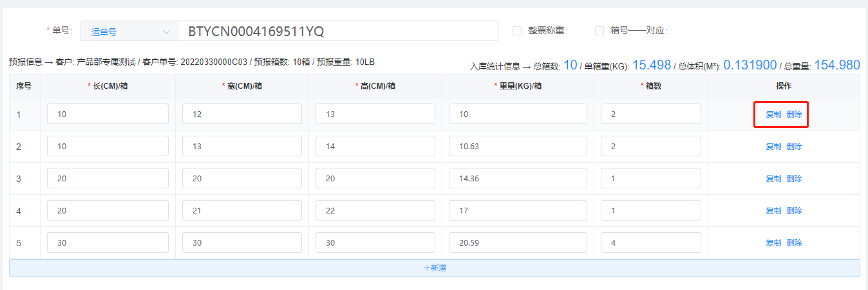This screenshot has width=868, height=290.
Task: Select the row 1 length field
Action: point(108,114)
